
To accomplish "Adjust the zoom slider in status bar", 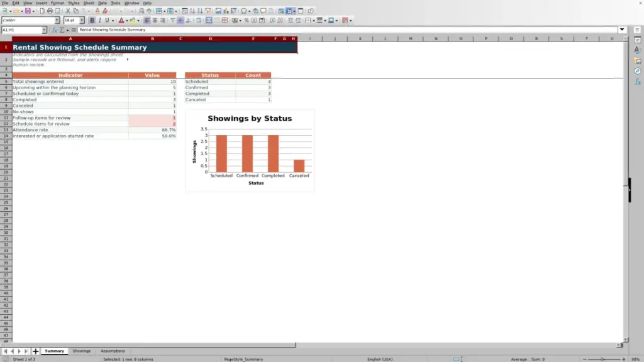I will pyautogui.click(x=604, y=359).
